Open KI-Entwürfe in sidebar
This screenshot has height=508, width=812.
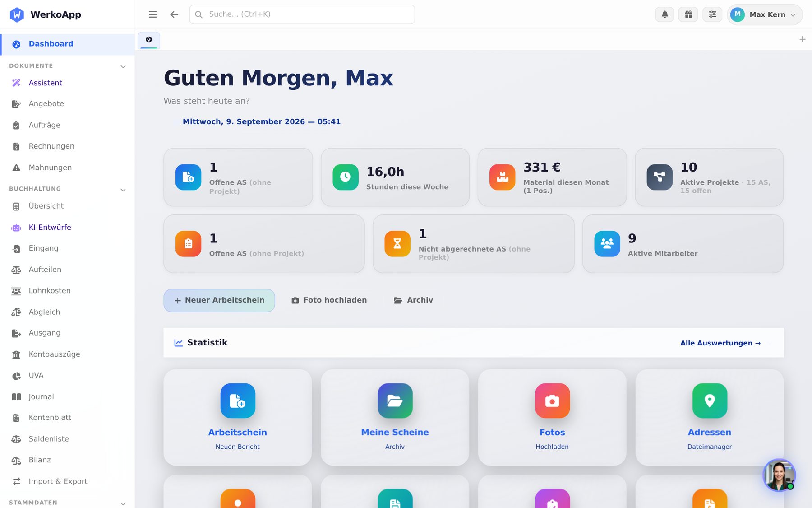pos(68,227)
